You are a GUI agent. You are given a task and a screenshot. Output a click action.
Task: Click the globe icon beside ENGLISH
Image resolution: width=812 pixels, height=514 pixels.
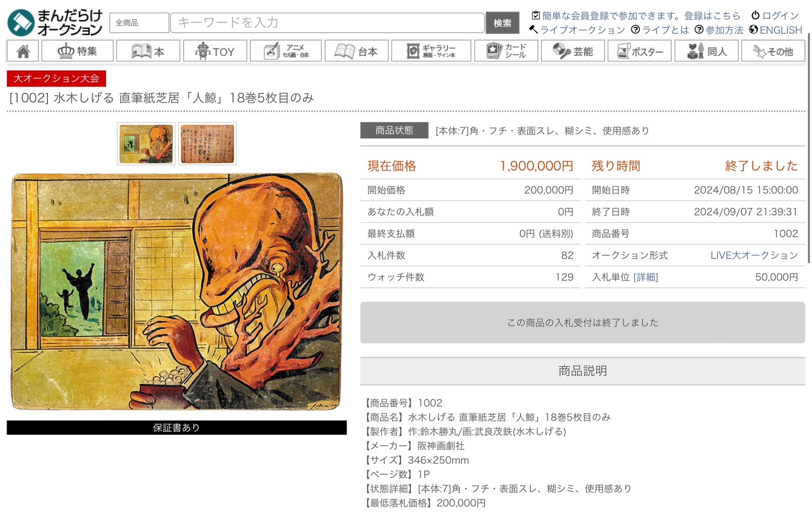click(x=753, y=30)
